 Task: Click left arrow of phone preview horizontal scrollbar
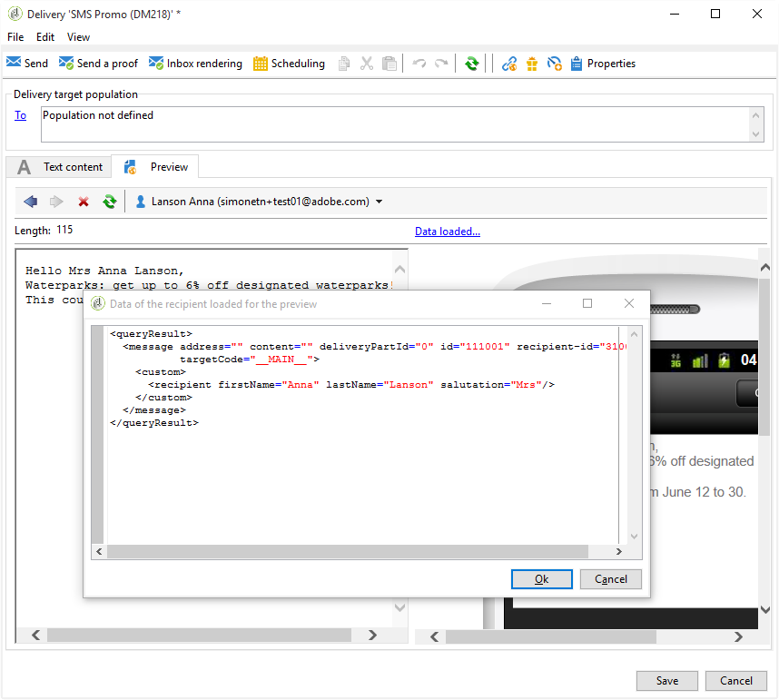[435, 637]
